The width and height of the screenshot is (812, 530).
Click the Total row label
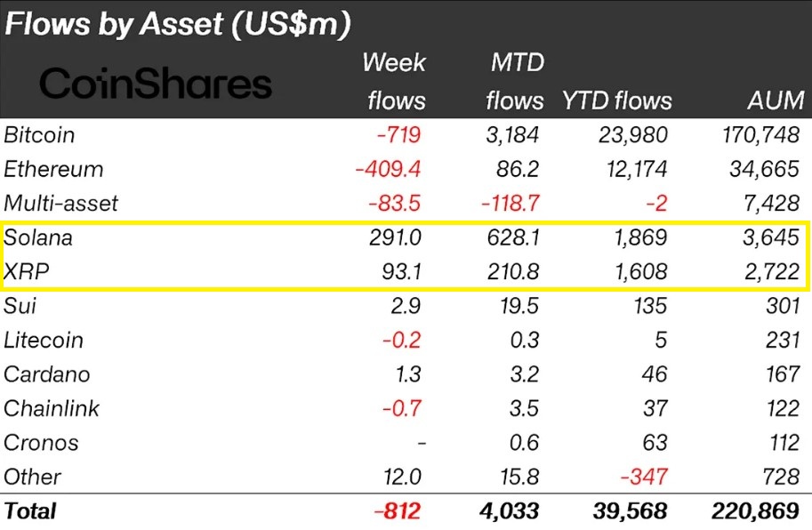[x=30, y=511]
